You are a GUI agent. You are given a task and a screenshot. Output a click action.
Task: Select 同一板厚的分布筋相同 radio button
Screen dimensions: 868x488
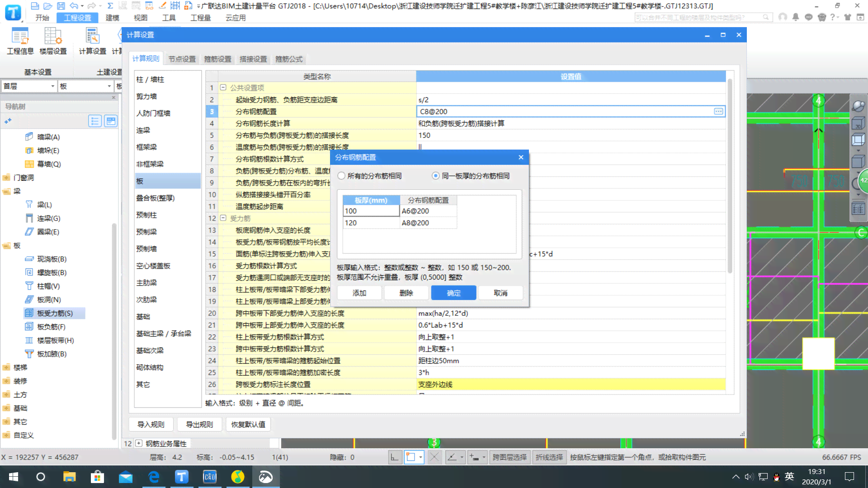pyautogui.click(x=436, y=176)
